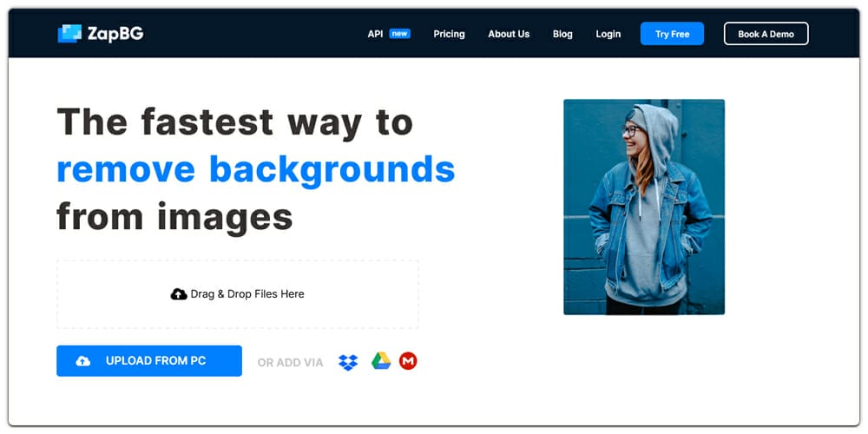Click the cloud upload icon in drop zone
The image size is (868, 434).
point(179,294)
